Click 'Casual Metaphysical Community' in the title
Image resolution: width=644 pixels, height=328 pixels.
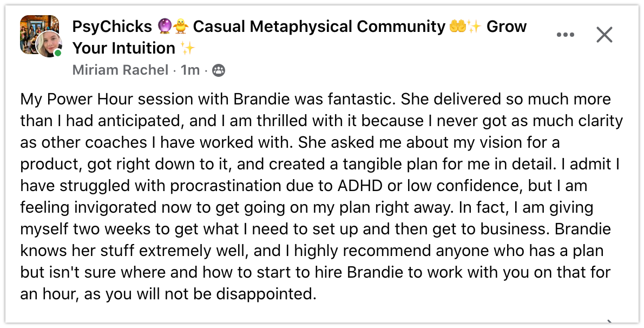[319, 27]
